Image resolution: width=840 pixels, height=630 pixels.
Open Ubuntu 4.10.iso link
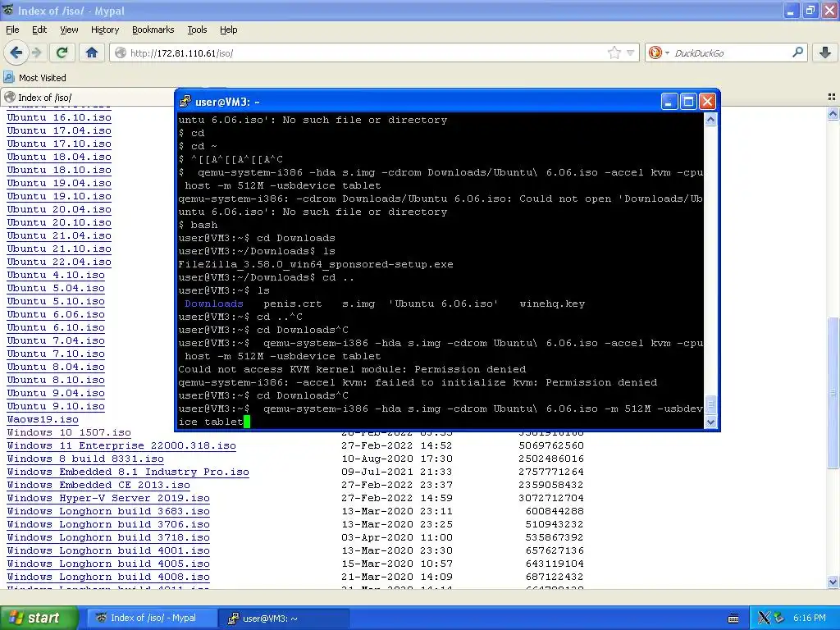click(56, 275)
